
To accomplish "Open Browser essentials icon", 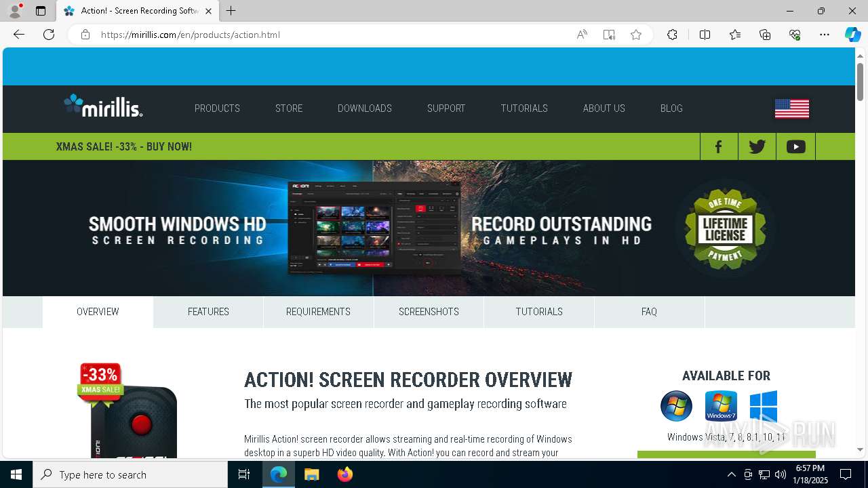I will pyautogui.click(x=795, y=35).
